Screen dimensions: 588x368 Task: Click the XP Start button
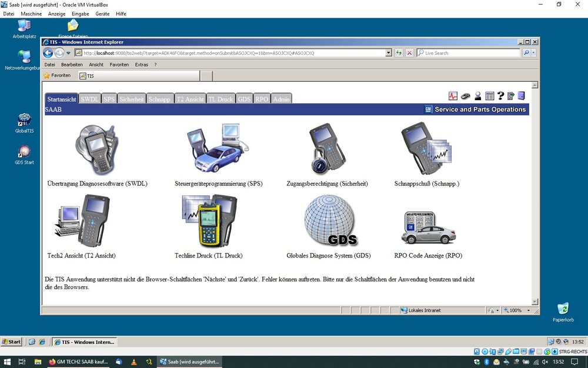[x=11, y=342]
